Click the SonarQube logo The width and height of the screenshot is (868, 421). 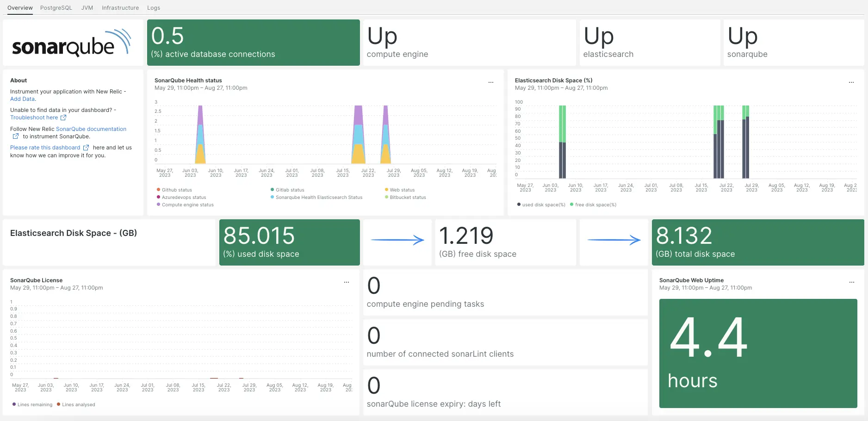72,43
